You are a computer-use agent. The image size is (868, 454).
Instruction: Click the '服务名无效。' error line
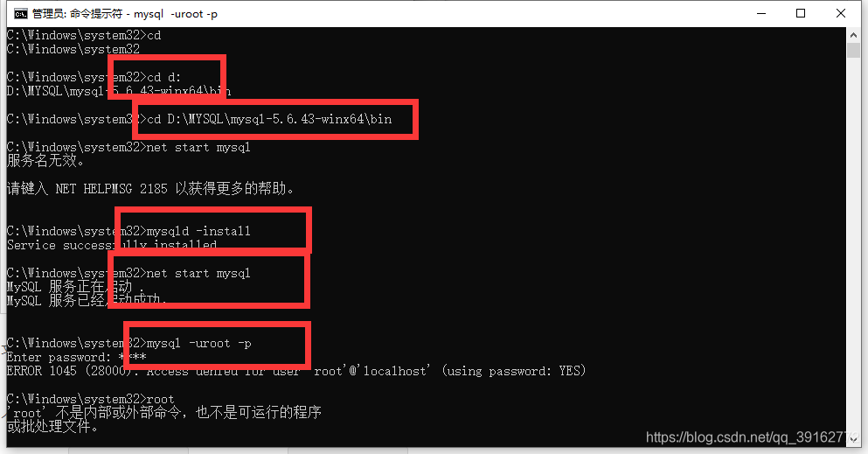[x=45, y=161]
